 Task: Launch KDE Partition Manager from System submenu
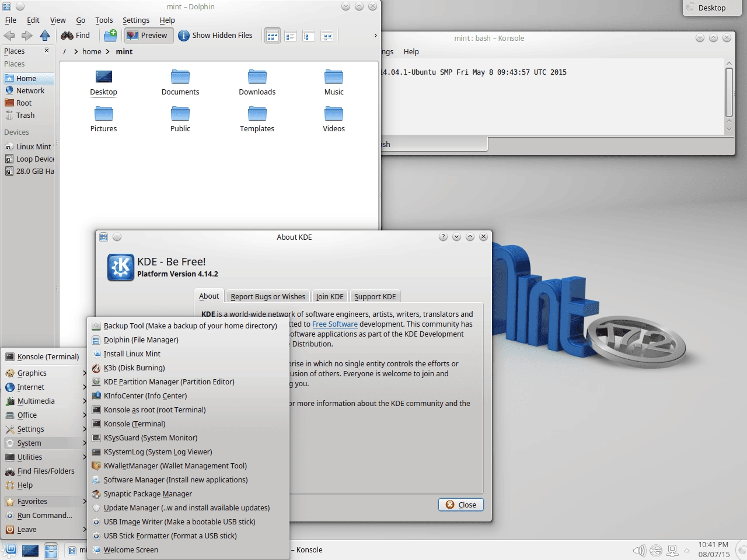tap(188, 381)
